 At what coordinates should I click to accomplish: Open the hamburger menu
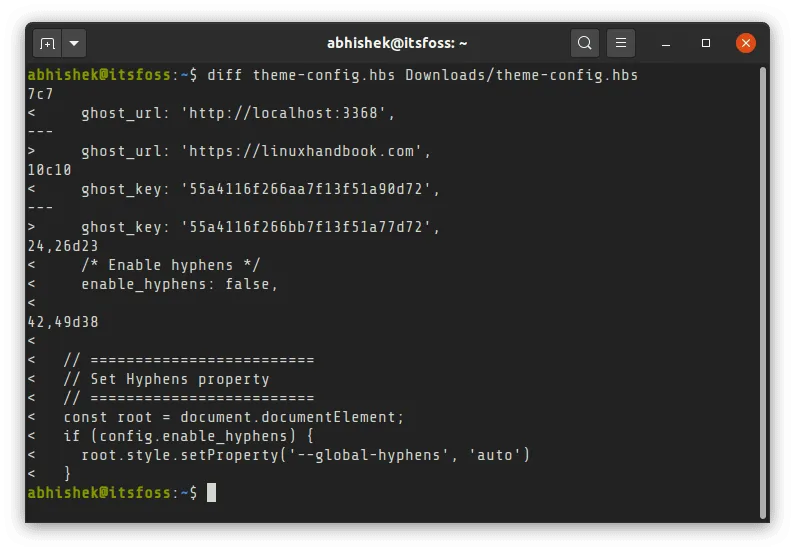(x=621, y=44)
